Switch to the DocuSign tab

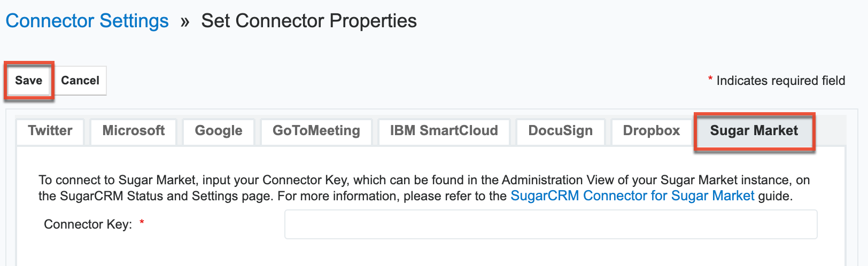561,131
